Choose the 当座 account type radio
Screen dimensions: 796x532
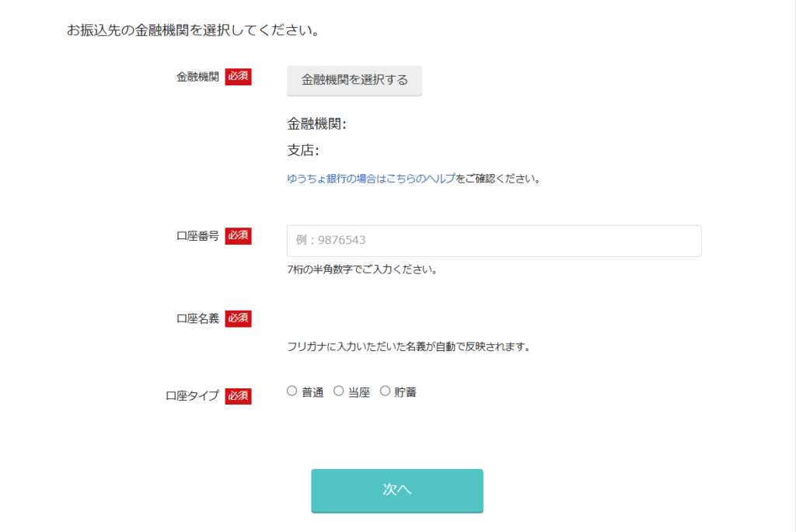(x=339, y=391)
